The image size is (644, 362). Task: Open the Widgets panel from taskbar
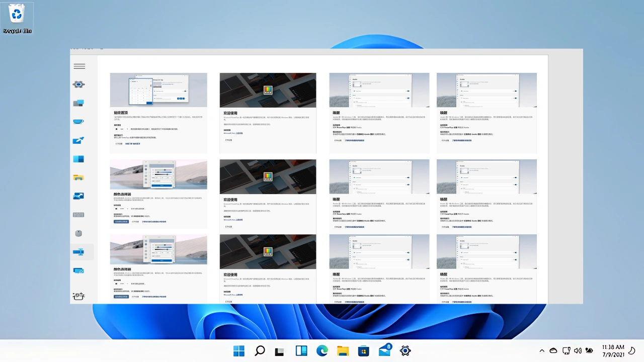301,350
